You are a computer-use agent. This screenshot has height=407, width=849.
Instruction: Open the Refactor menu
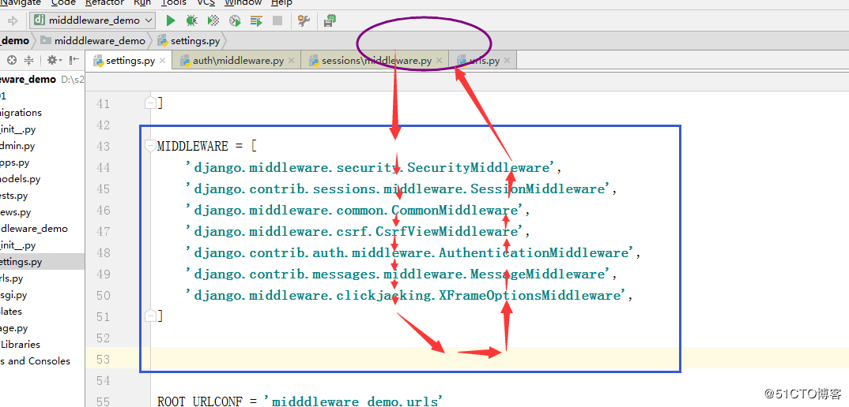105,3
